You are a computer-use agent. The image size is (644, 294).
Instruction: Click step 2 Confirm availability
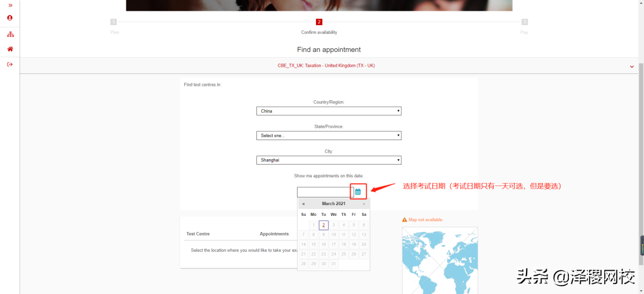tap(319, 22)
